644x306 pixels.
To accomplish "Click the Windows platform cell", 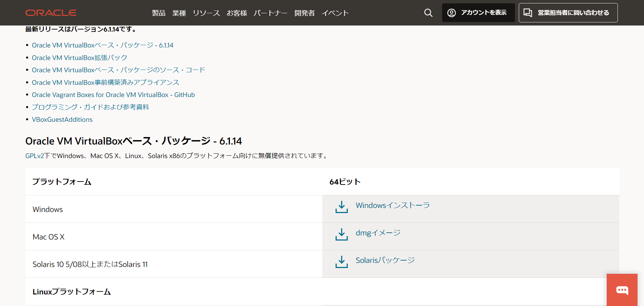I will tap(174, 209).
